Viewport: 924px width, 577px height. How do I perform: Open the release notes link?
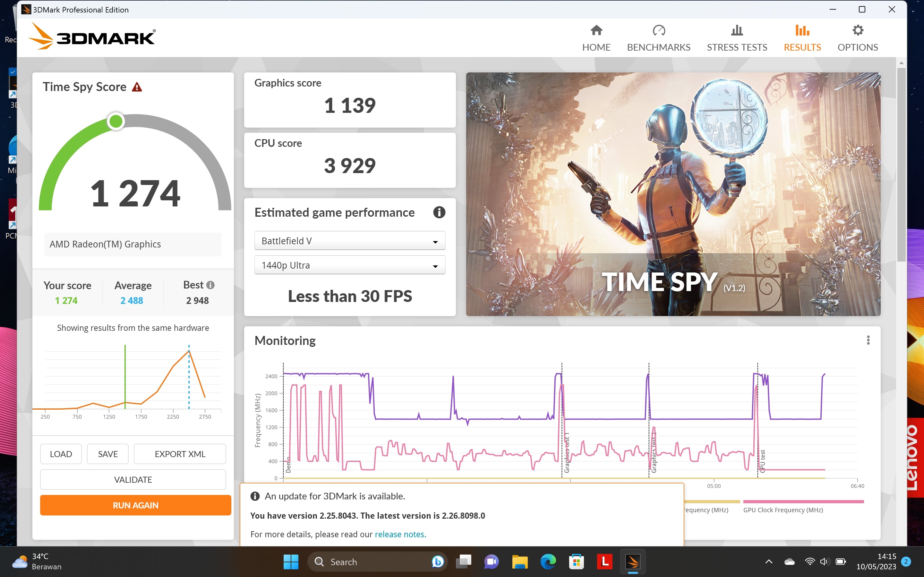(x=399, y=534)
